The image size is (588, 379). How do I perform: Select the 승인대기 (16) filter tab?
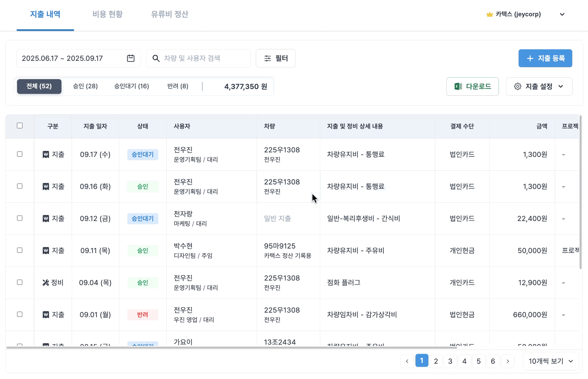point(131,86)
